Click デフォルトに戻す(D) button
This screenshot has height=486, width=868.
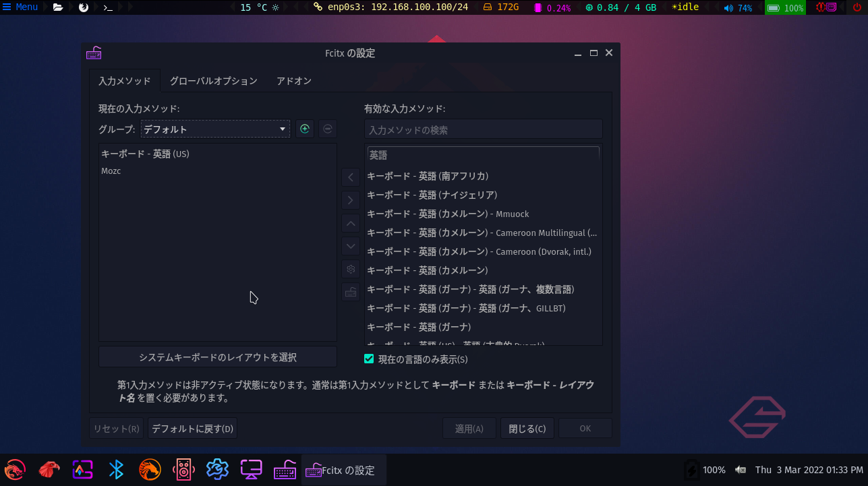(192, 429)
